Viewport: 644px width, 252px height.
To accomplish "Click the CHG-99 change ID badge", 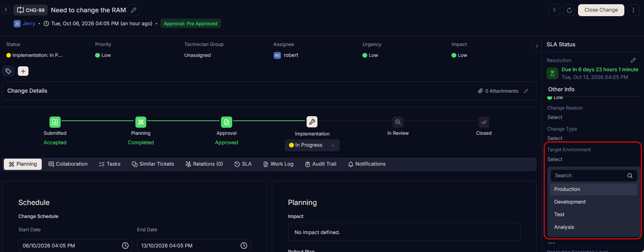I will point(31,10).
